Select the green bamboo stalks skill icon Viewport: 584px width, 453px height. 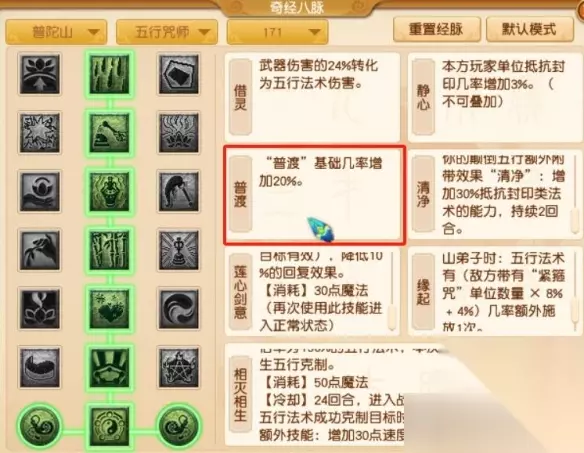pos(110,74)
